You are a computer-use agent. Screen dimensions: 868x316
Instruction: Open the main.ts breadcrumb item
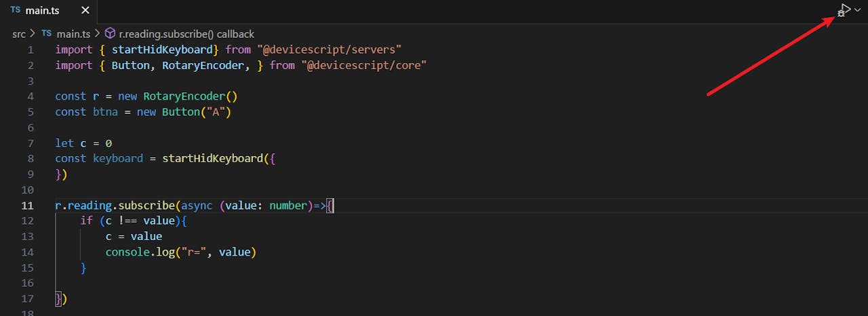click(x=73, y=33)
